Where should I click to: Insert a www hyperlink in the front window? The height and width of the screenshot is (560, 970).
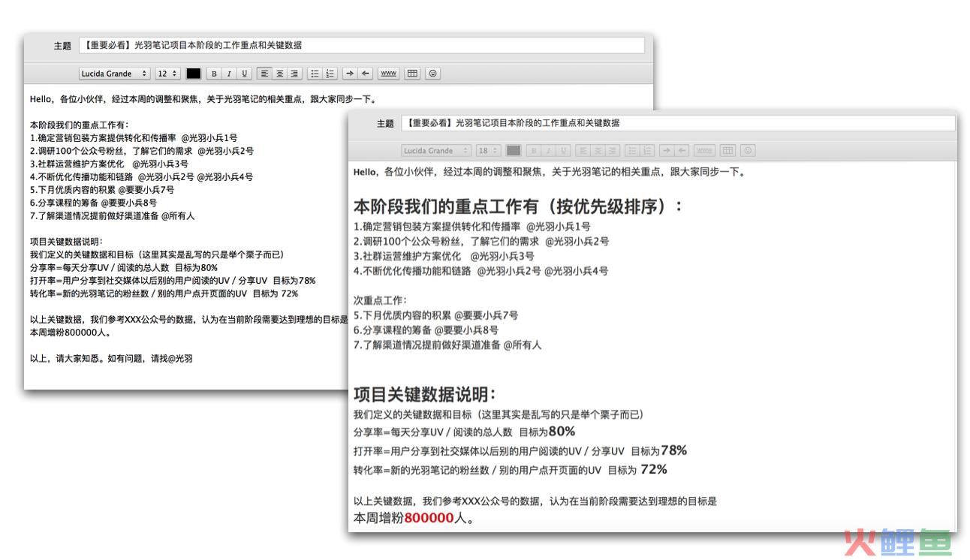click(x=705, y=151)
